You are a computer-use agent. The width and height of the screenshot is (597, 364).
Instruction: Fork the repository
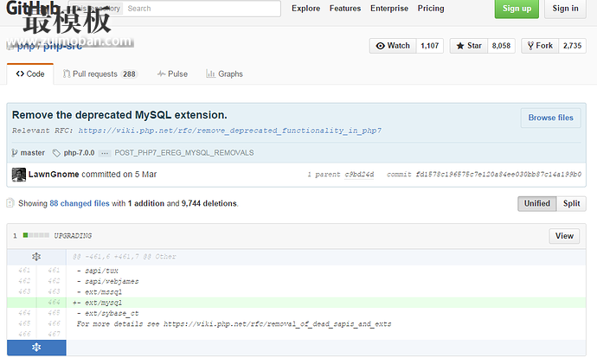coord(540,46)
